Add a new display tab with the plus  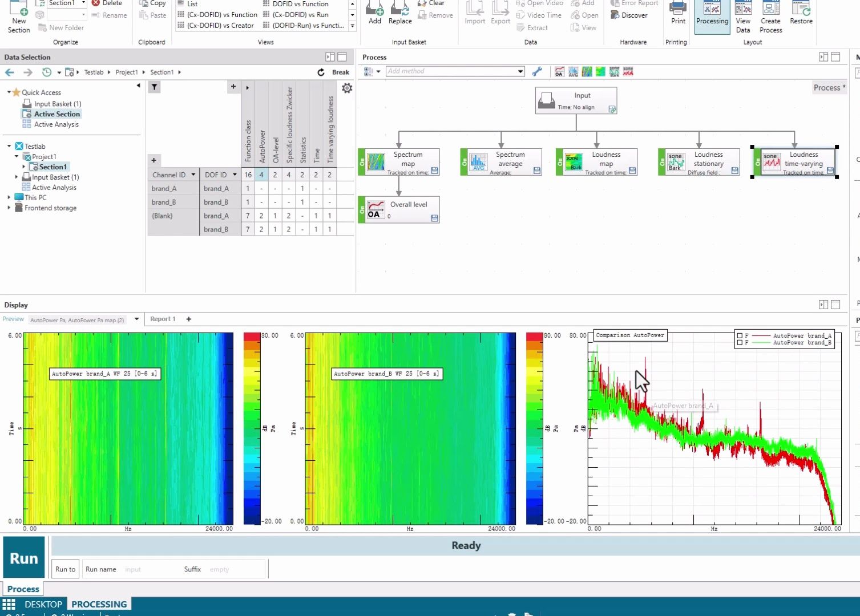(x=189, y=319)
